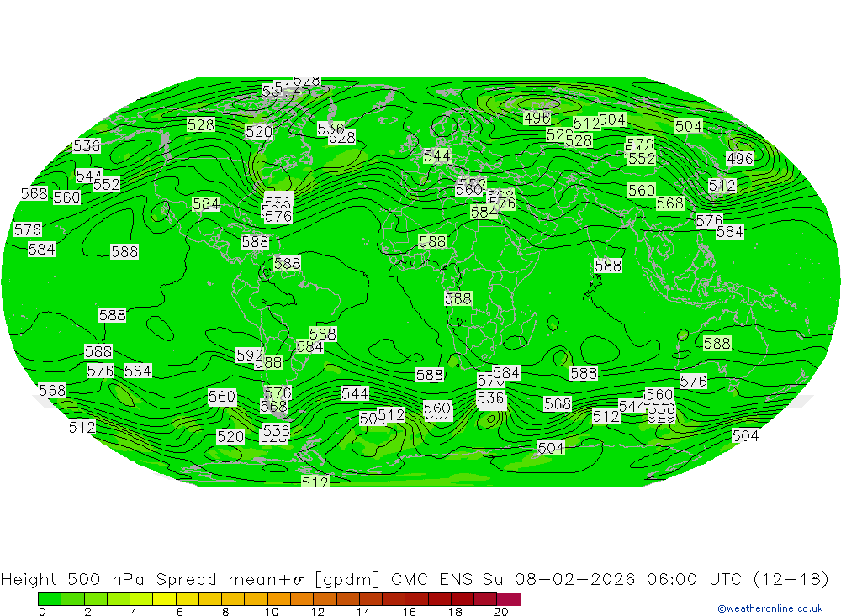Screen dimensions: 841x616
Task: Click '560' label just left of '568' in Asia
Action: [x=642, y=190]
